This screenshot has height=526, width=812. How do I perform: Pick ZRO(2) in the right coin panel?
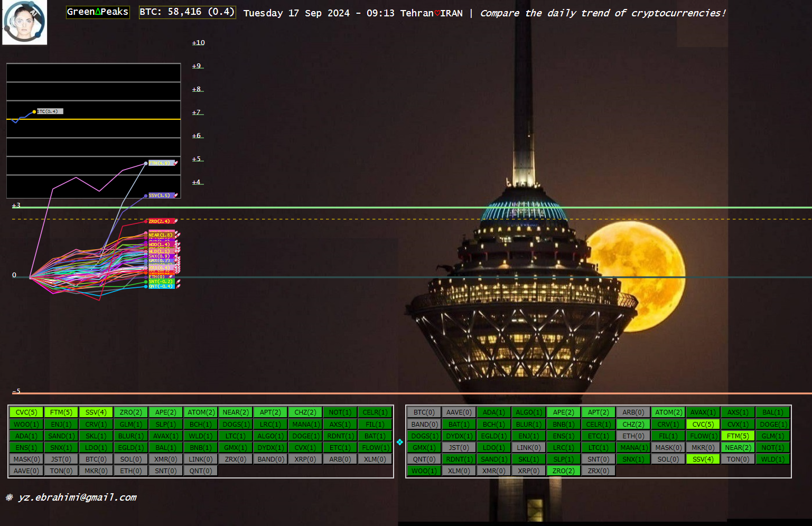[x=564, y=471]
